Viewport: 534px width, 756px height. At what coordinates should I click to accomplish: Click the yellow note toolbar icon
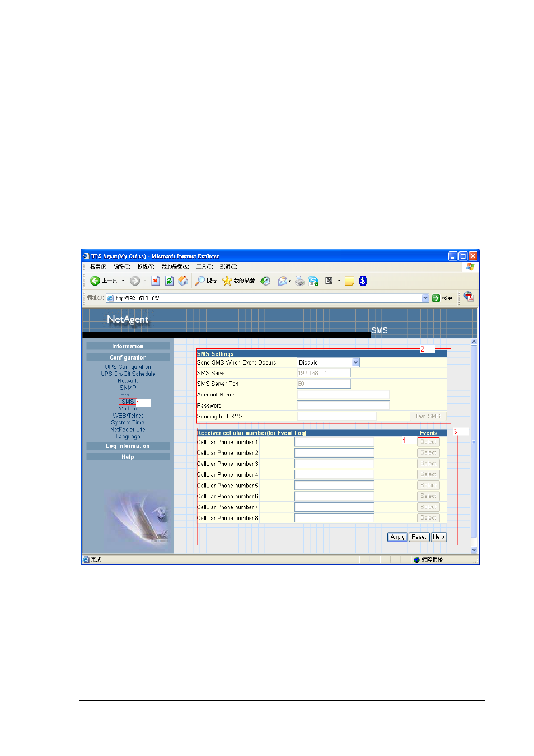click(349, 281)
